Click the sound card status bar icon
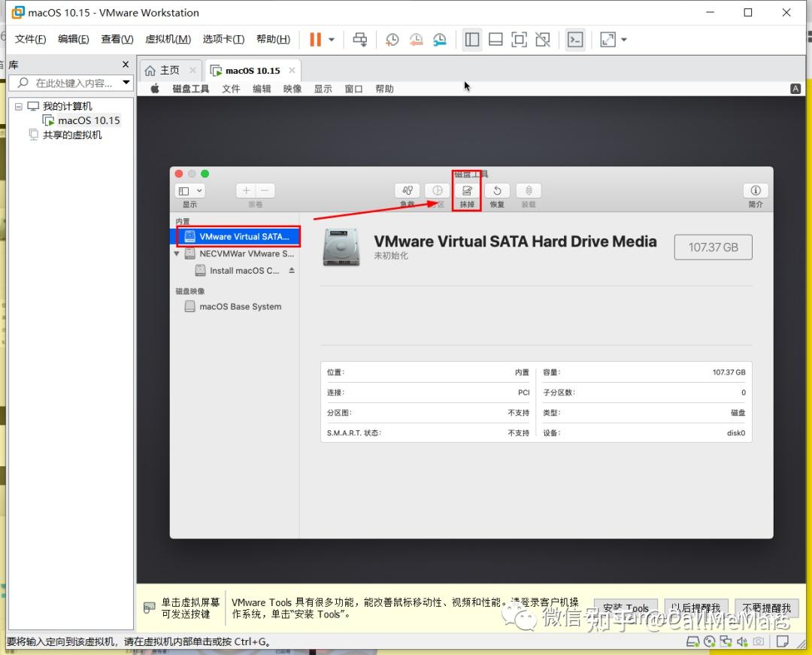The height and width of the screenshot is (655, 812). [742, 642]
